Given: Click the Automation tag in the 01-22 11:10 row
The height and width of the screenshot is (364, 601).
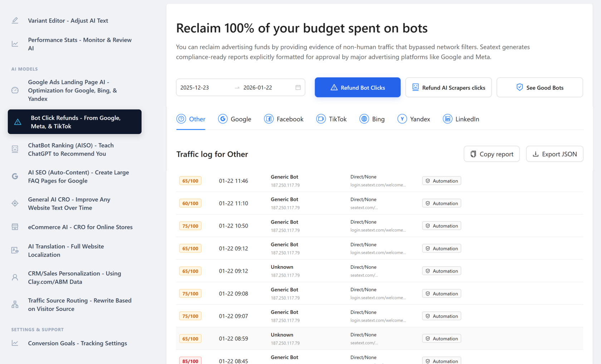Looking at the screenshot, I should pos(441,203).
